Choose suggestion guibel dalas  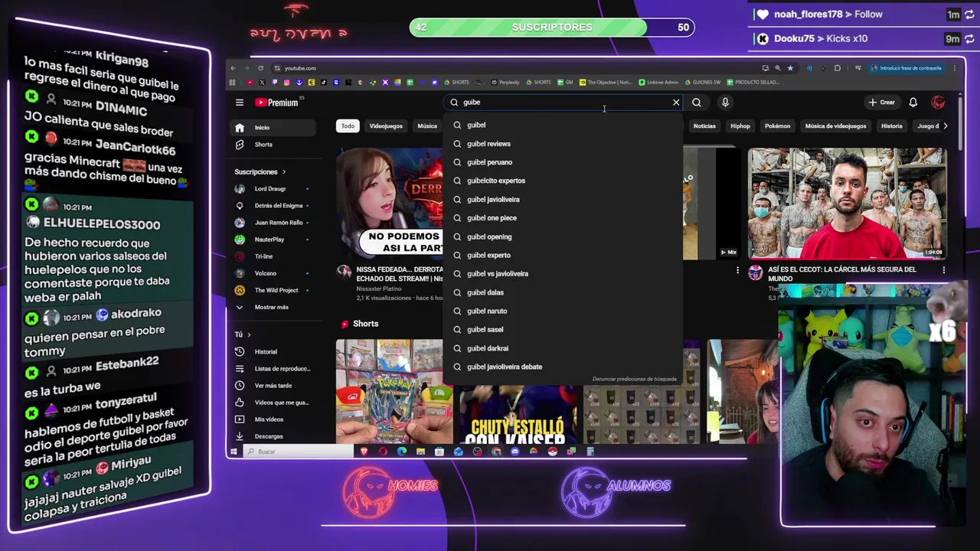(563, 292)
